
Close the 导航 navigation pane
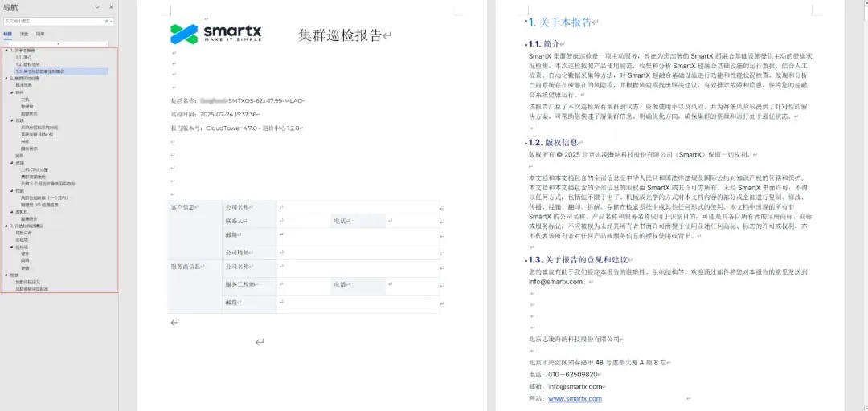[x=111, y=7]
